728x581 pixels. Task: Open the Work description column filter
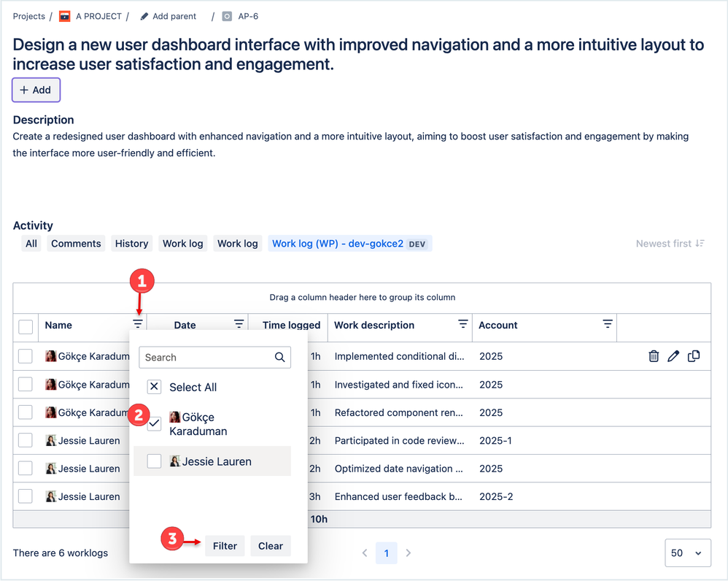pos(462,324)
